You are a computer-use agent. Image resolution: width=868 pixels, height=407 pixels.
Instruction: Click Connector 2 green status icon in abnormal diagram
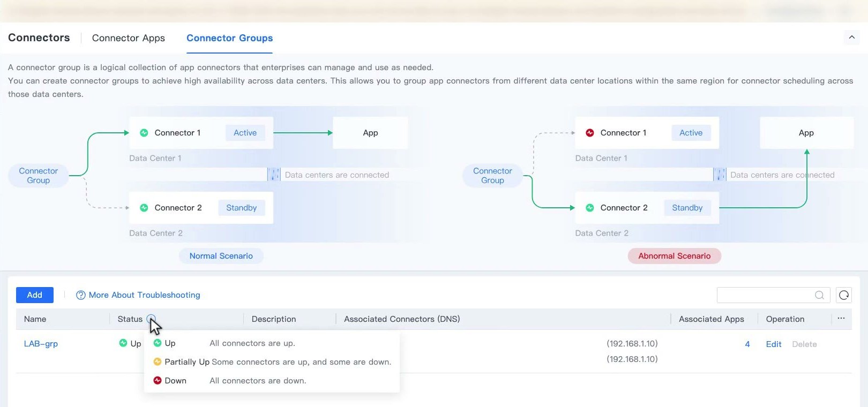[590, 208]
